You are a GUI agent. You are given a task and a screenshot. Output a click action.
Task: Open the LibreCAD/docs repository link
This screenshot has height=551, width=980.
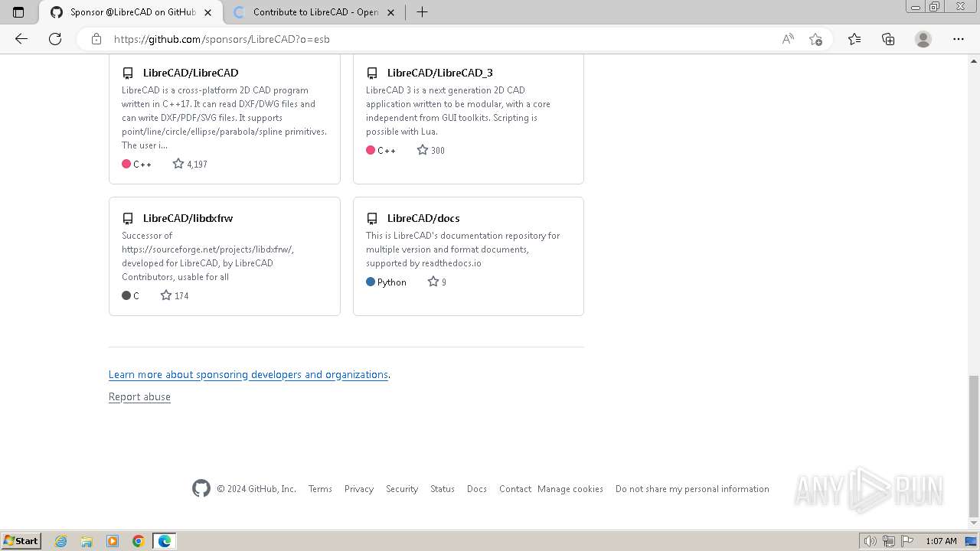pos(423,218)
